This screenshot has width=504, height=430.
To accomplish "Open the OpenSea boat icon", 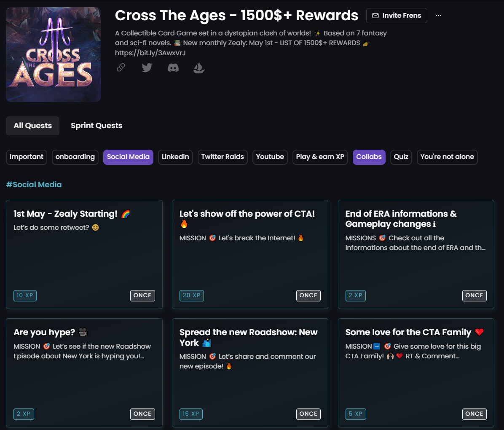I will pyautogui.click(x=198, y=67).
